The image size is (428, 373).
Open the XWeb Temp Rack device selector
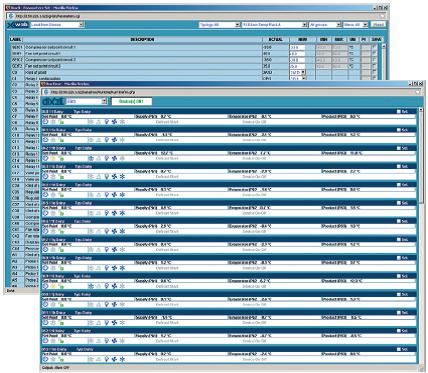[x=274, y=25]
